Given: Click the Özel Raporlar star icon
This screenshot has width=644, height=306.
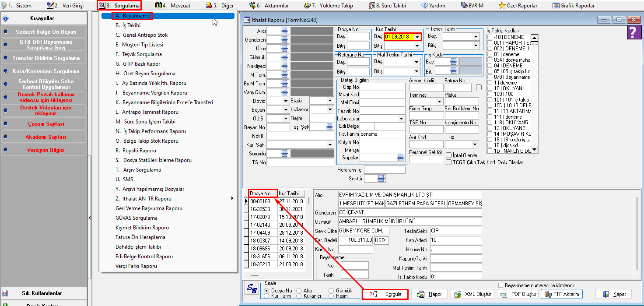Looking at the screenshot, I should [x=502, y=6].
